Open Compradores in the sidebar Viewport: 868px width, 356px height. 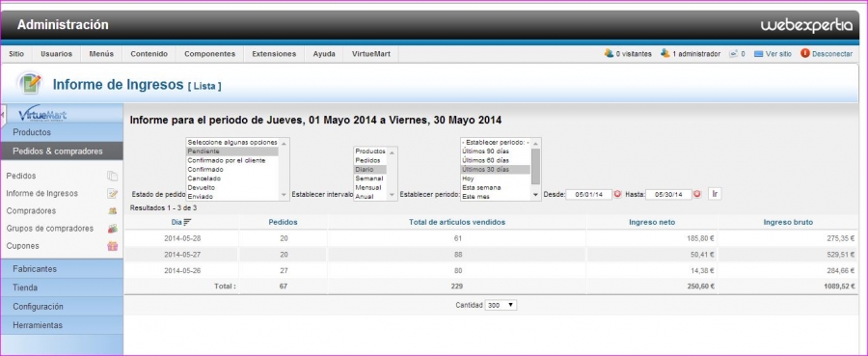pyautogui.click(x=31, y=211)
